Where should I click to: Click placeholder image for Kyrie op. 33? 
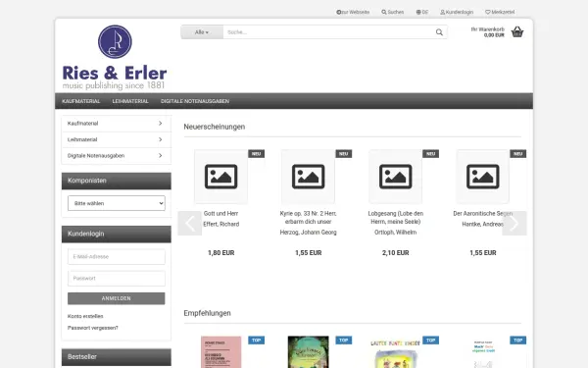(309, 177)
